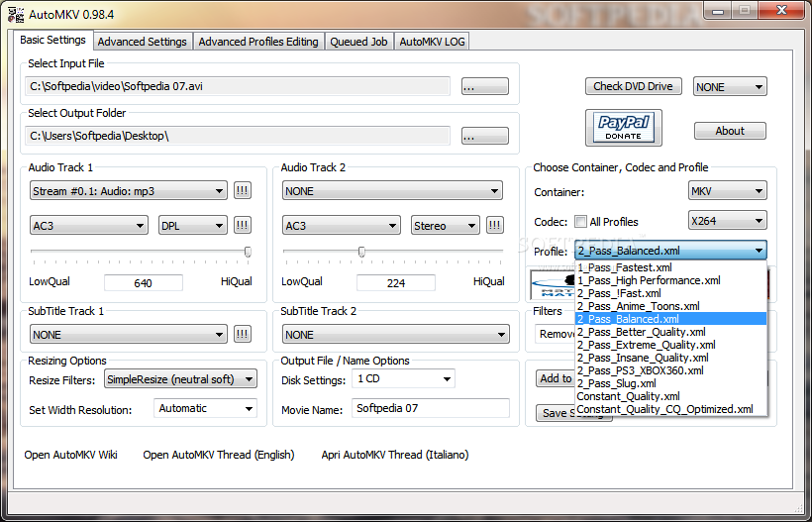Screen dimensions: 812x522
Task: Select highlighted 2_Pass_Balanced.xml in list
Action: [670, 319]
